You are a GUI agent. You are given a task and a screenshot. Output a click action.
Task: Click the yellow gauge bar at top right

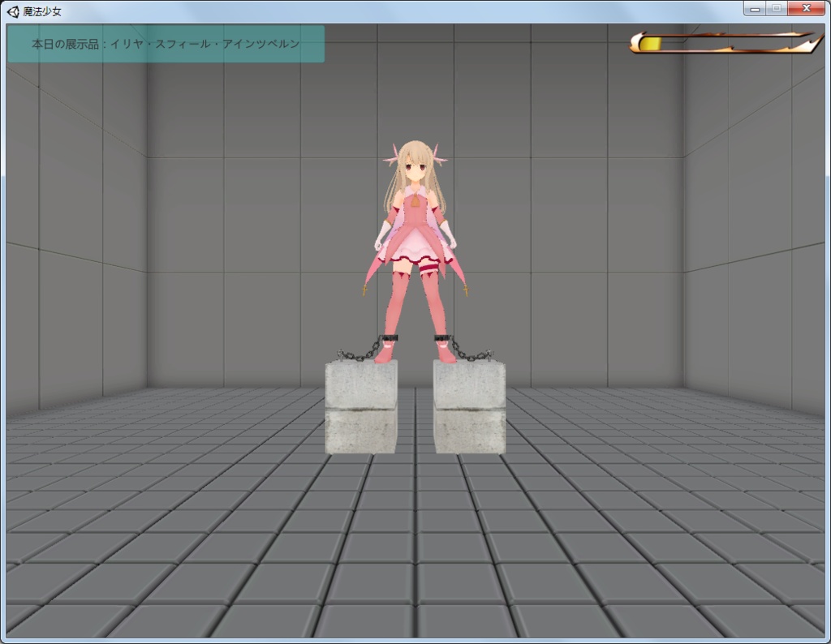coord(726,42)
